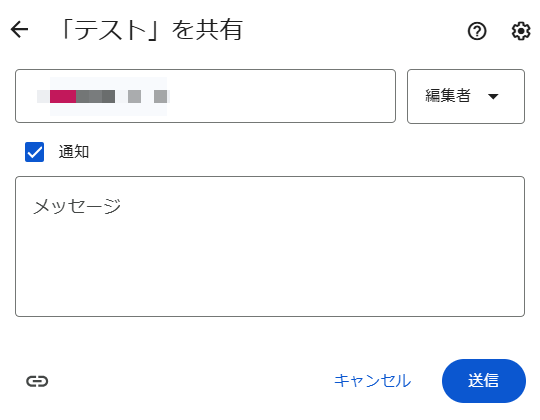Click the blank lower area of the message box
540x420 pixels.
point(270,275)
